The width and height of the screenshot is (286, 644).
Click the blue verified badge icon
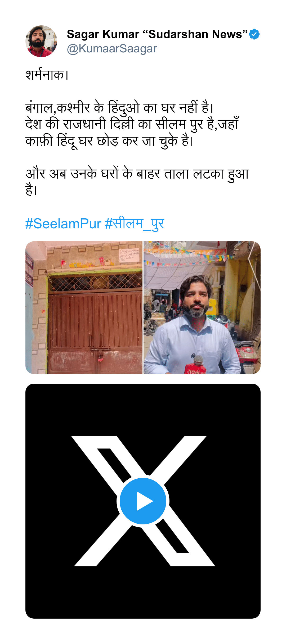254,34
